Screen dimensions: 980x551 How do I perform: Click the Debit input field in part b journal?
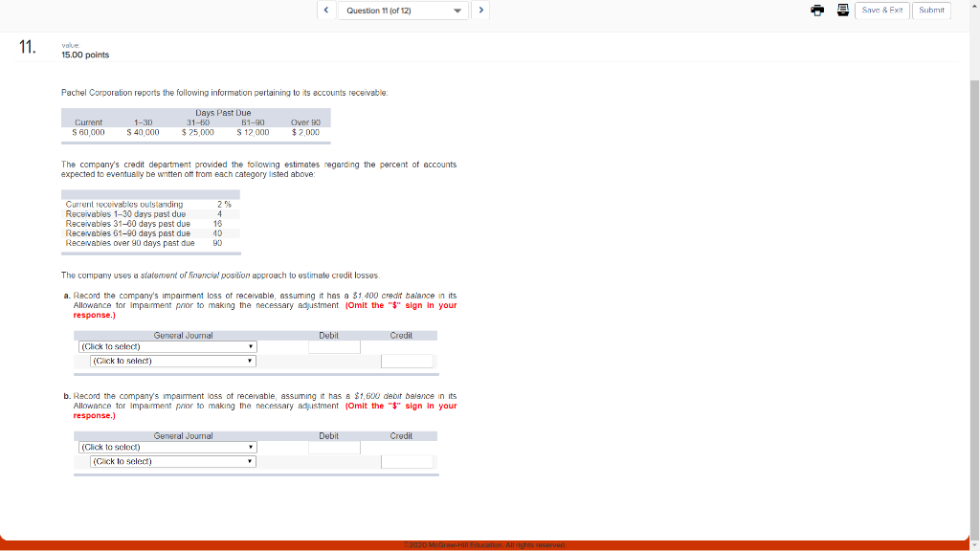pos(335,447)
